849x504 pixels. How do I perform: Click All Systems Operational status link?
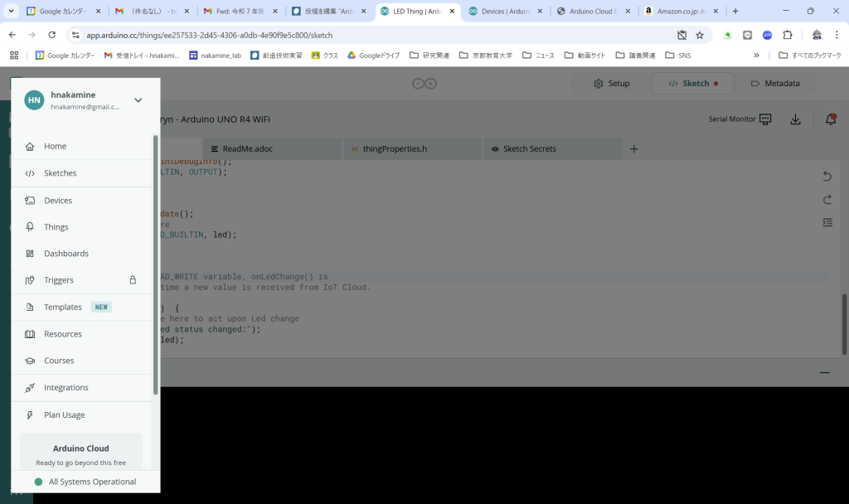click(92, 482)
